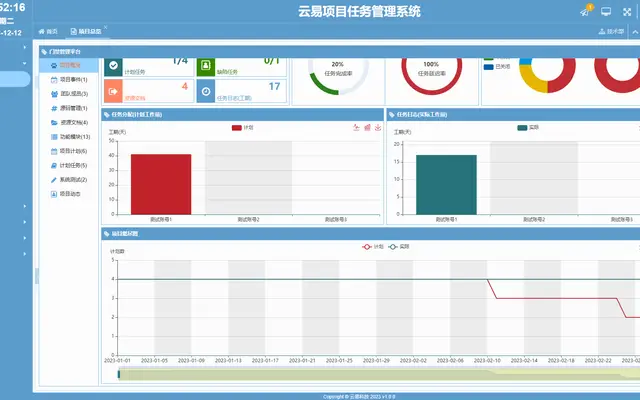Expand the third left navigation arrow
This screenshot has height=400, width=640.
coord(24,206)
